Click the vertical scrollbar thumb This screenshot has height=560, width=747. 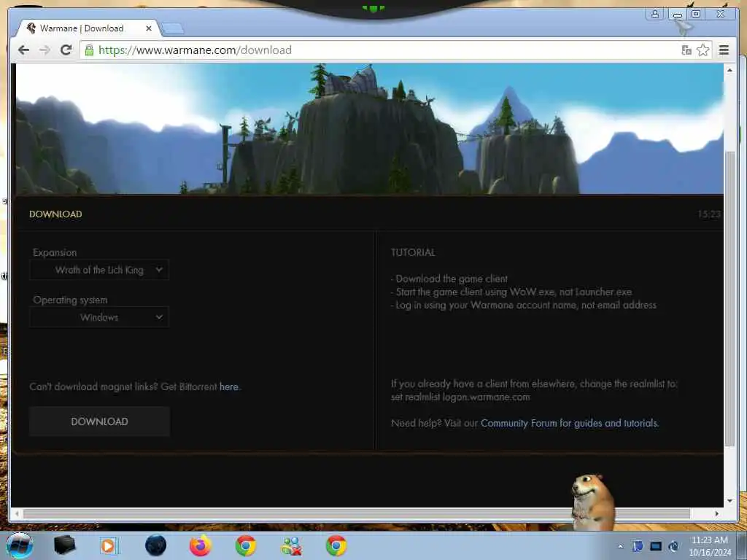point(729,298)
